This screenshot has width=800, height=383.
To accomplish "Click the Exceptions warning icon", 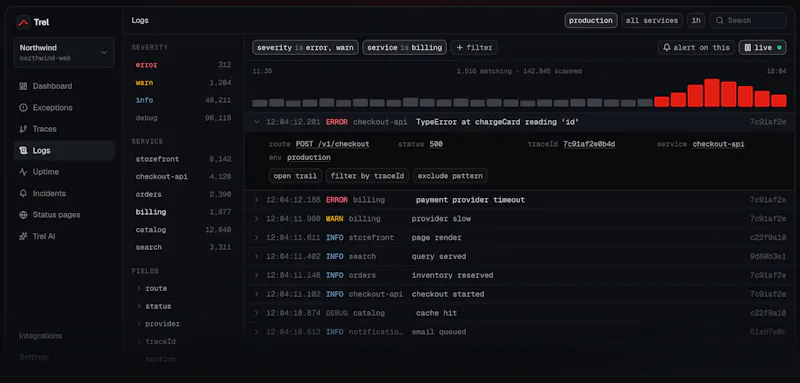I will pyautogui.click(x=23, y=108).
